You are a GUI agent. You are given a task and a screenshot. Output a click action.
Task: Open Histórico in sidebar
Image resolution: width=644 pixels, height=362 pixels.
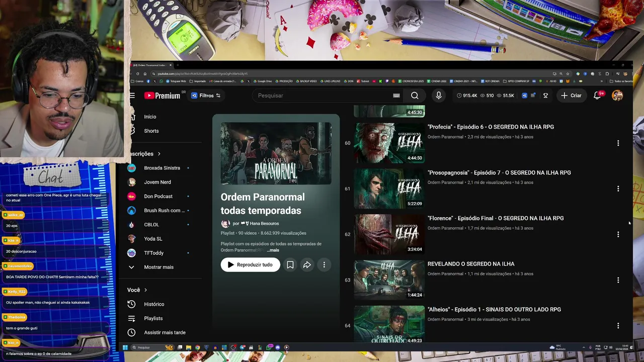(x=153, y=304)
